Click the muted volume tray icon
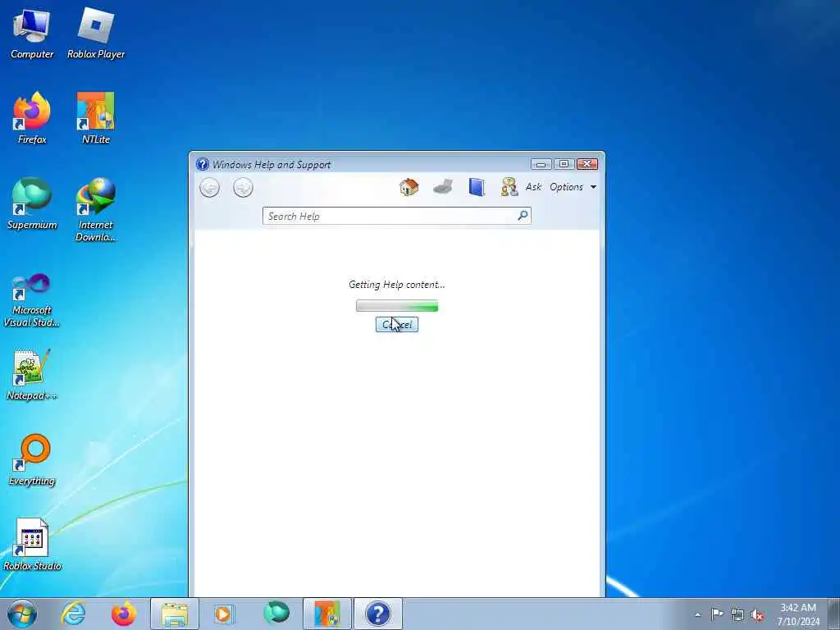840x630 pixels. coord(757,614)
